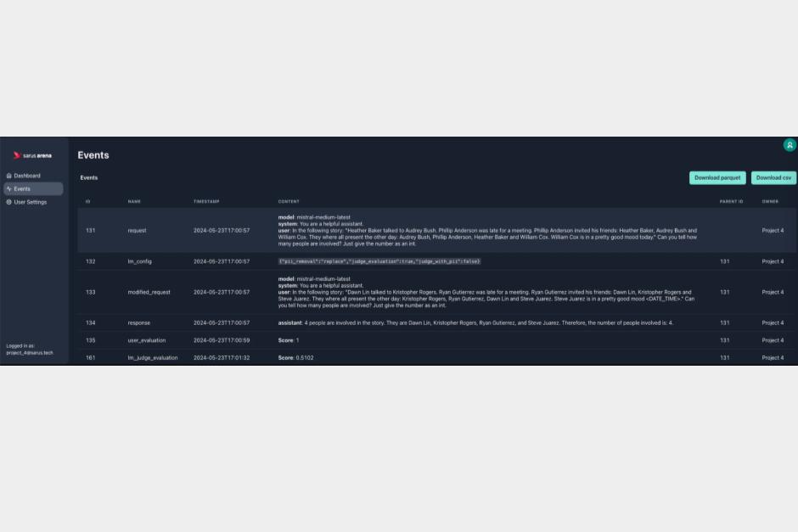This screenshot has width=798, height=532.
Task: Open Dashboard from the sidebar
Action: [27, 176]
